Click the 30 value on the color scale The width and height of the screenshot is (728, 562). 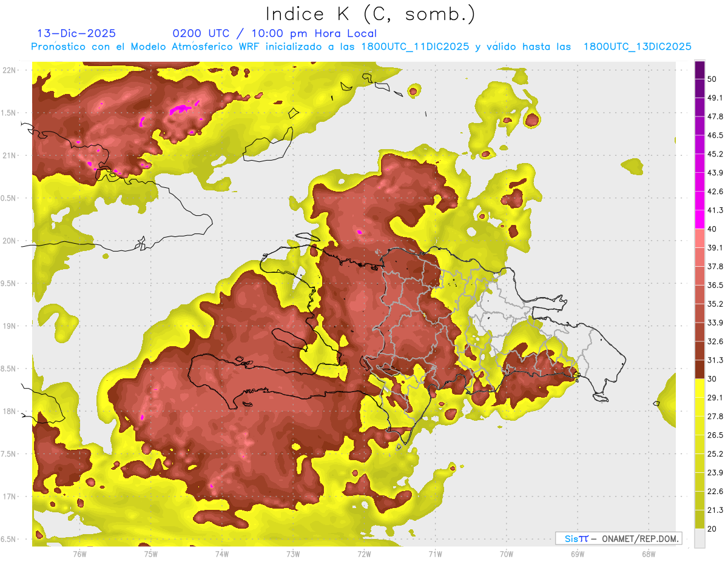(x=712, y=379)
